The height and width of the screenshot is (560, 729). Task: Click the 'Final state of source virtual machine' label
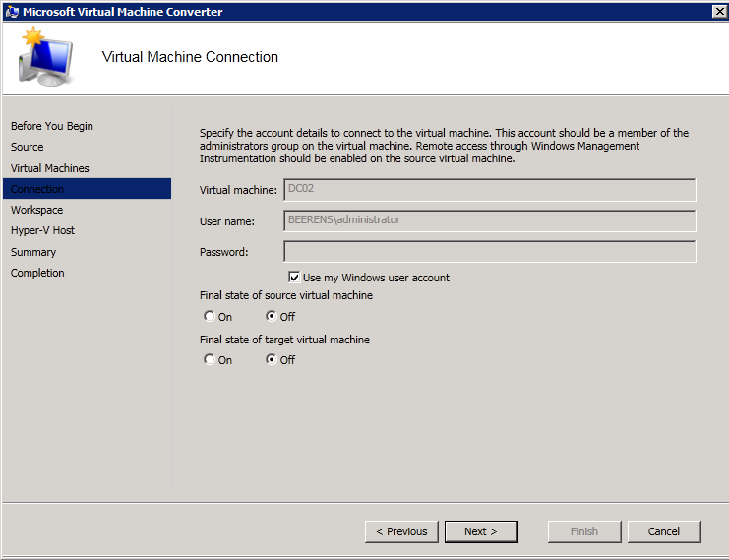pyautogui.click(x=286, y=295)
